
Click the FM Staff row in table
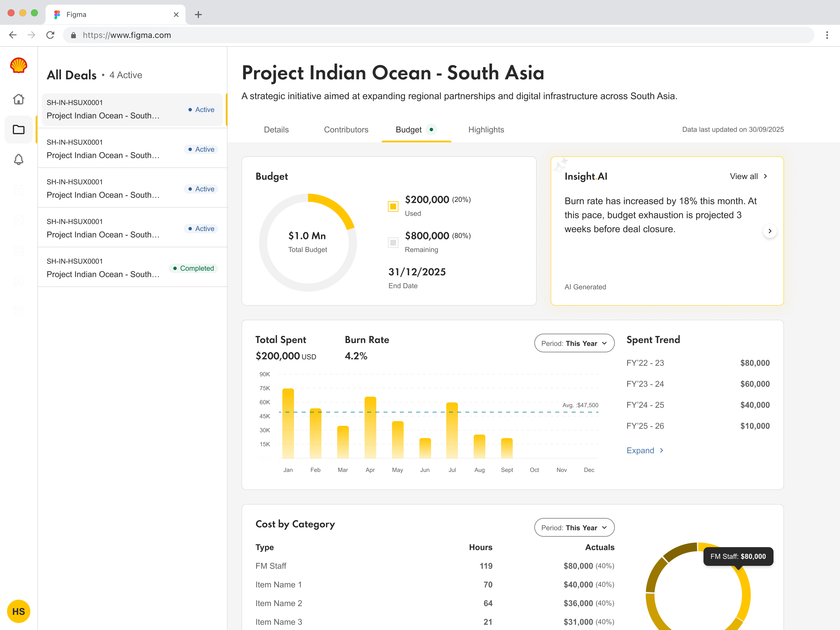click(x=435, y=566)
